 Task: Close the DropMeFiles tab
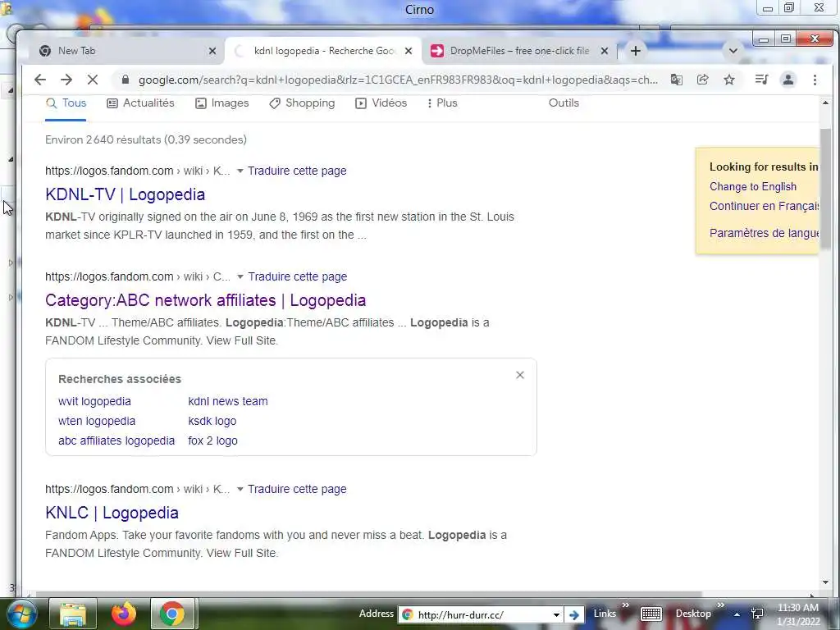605,51
